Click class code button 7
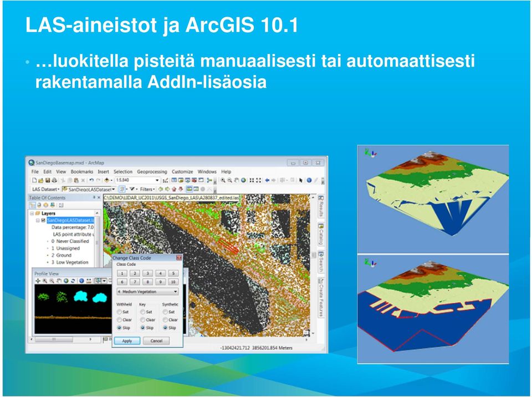This screenshot has width=532, height=397. (x=135, y=282)
